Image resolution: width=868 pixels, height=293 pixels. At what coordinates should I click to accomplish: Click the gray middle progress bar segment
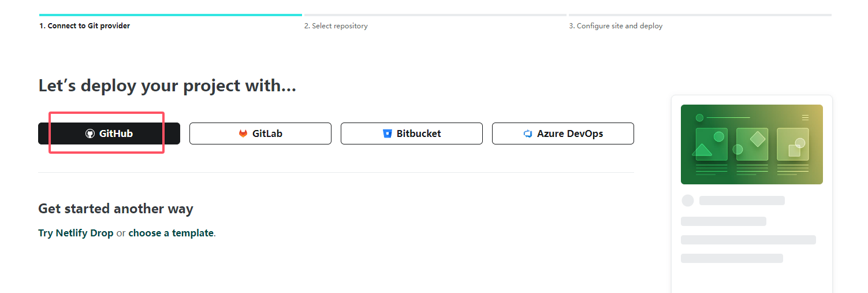[x=435, y=15]
